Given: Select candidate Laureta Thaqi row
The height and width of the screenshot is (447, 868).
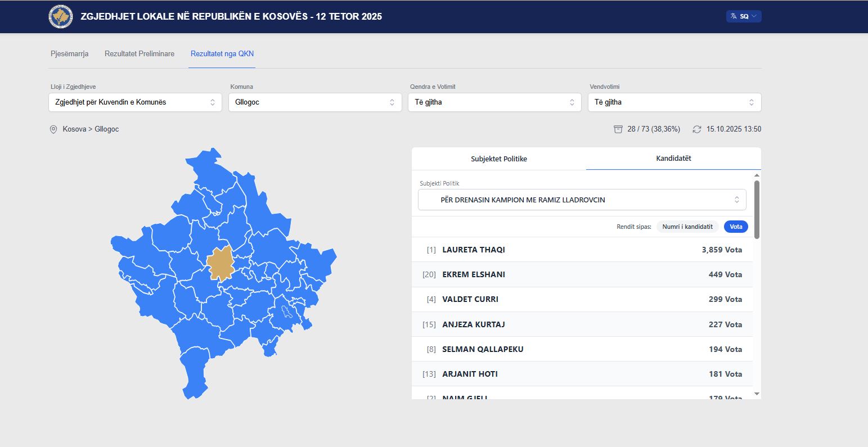Looking at the screenshot, I should (x=582, y=250).
